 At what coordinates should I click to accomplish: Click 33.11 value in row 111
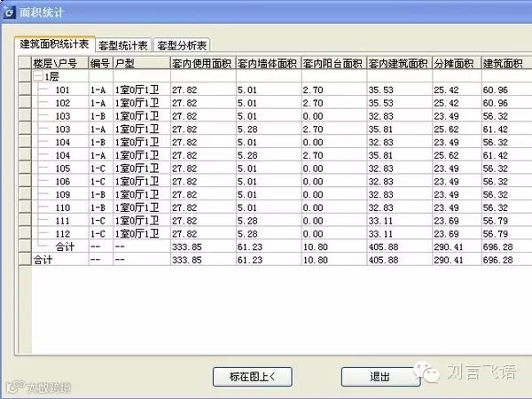pyautogui.click(x=380, y=221)
